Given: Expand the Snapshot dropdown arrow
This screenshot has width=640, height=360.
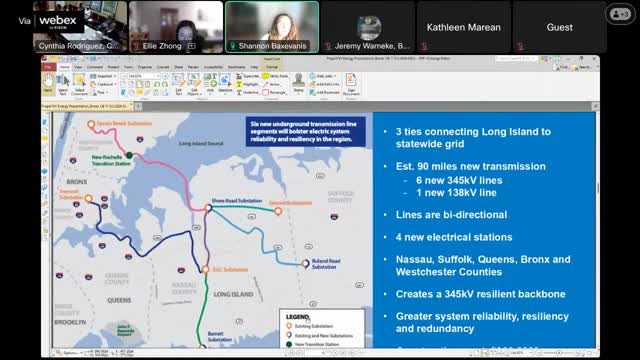Looking at the screenshot, I should click(115, 76).
